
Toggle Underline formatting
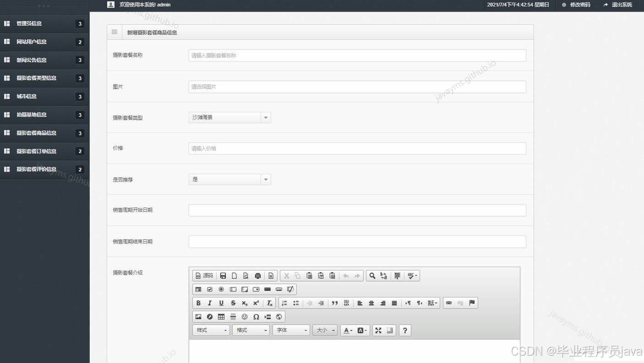(221, 303)
